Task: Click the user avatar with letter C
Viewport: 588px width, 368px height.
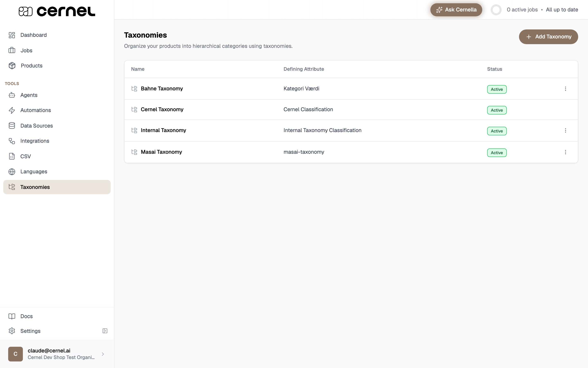Action: pos(16,354)
